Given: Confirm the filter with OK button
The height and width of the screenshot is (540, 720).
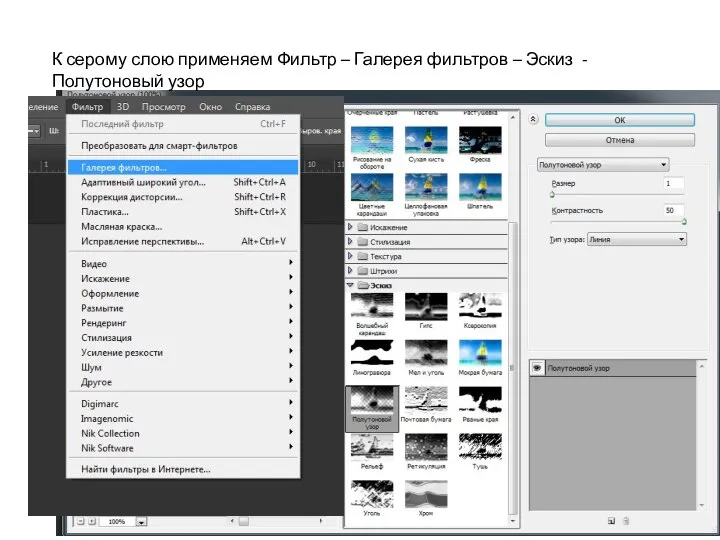Looking at the screenshot, I should [619, 120].
